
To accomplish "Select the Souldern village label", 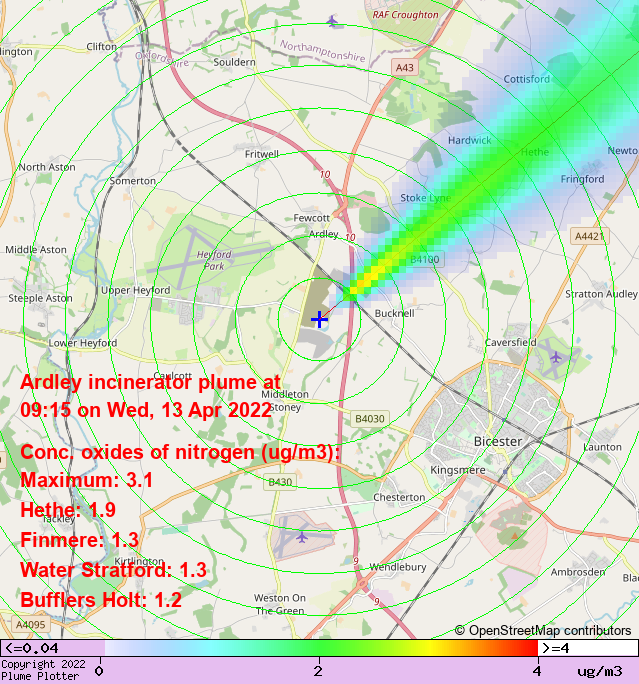I will coord(234,62).
